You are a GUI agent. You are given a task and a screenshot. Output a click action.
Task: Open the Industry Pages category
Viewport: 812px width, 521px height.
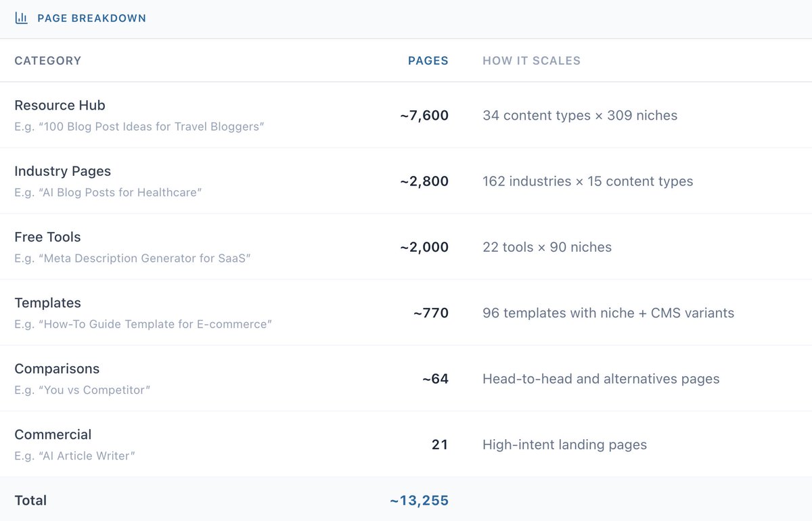point(62,171)
